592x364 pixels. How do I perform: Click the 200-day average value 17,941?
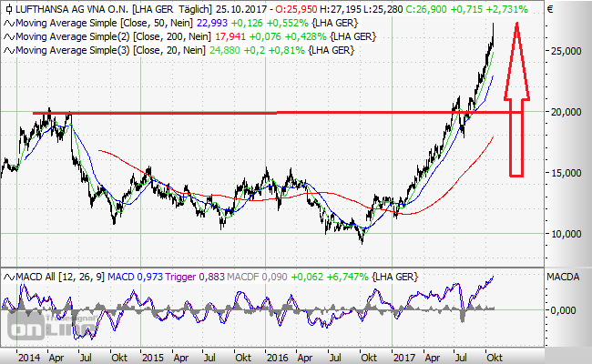point(230,36)
